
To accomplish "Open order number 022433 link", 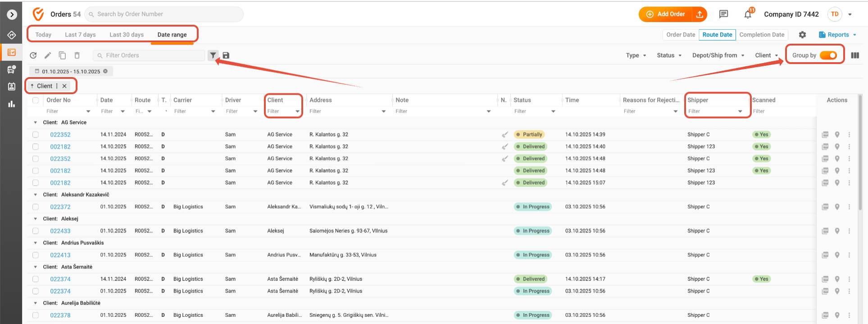I will tap(60, 231).
